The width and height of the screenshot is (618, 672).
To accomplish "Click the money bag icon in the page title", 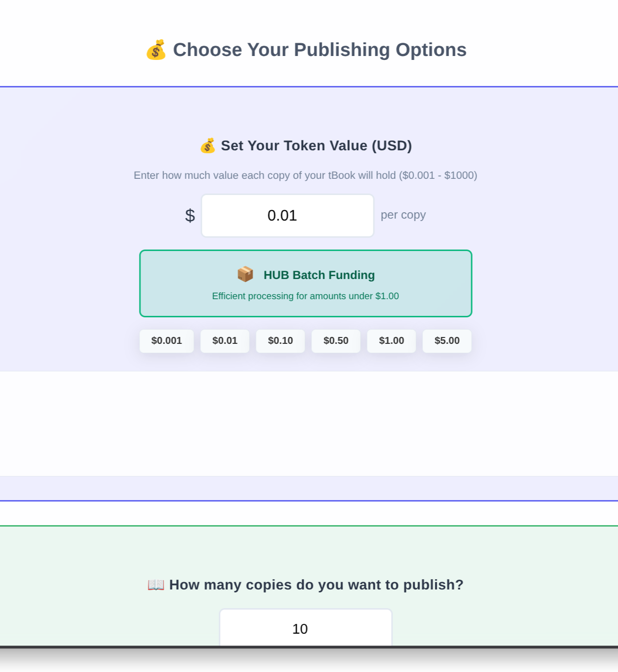I will click(156, 49).
